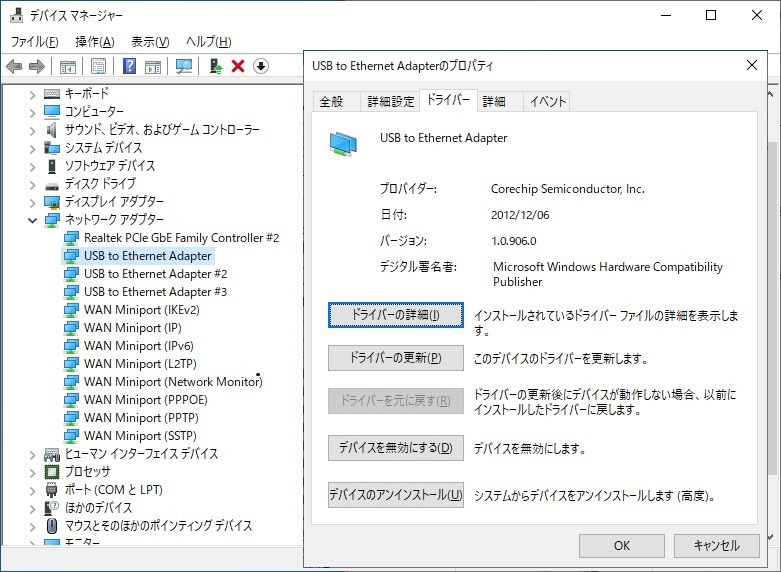
Task: Select WAN Miniport (IP) entry
Action: click(132, 328)
